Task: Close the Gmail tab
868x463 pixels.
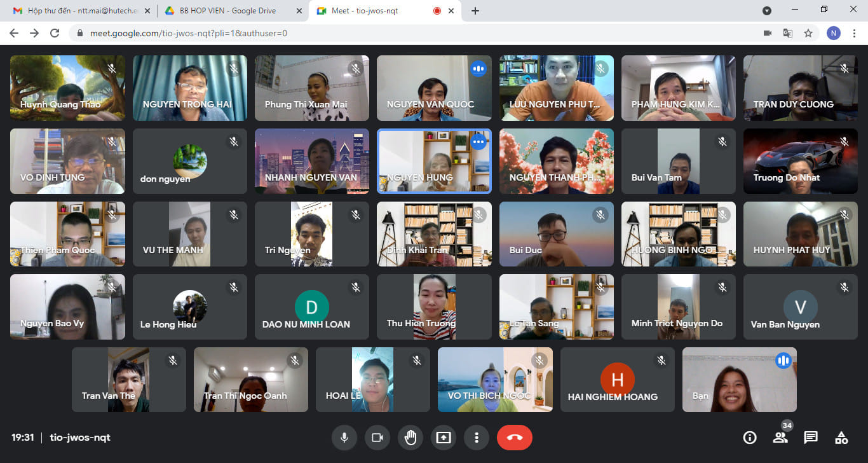Action: (147, 11)
